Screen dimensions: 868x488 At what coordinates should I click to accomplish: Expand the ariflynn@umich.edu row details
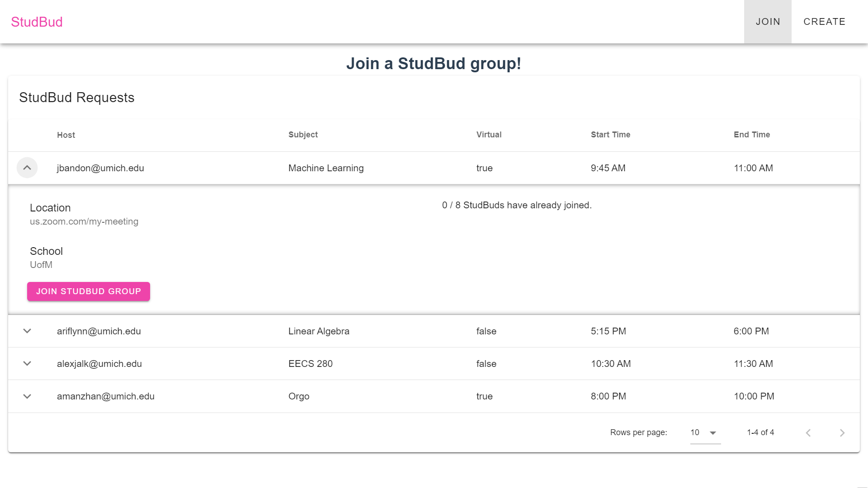click(x=27, y=331)
